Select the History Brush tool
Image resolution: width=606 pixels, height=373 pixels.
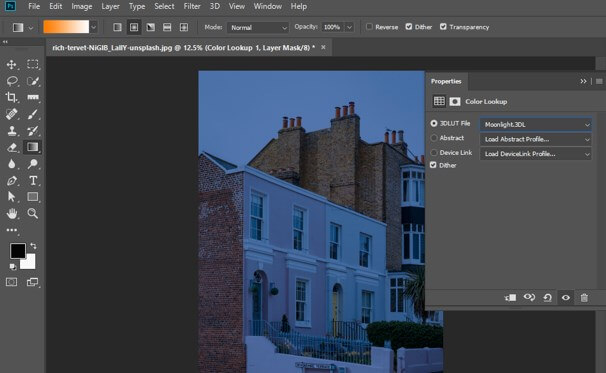(33, 131)
